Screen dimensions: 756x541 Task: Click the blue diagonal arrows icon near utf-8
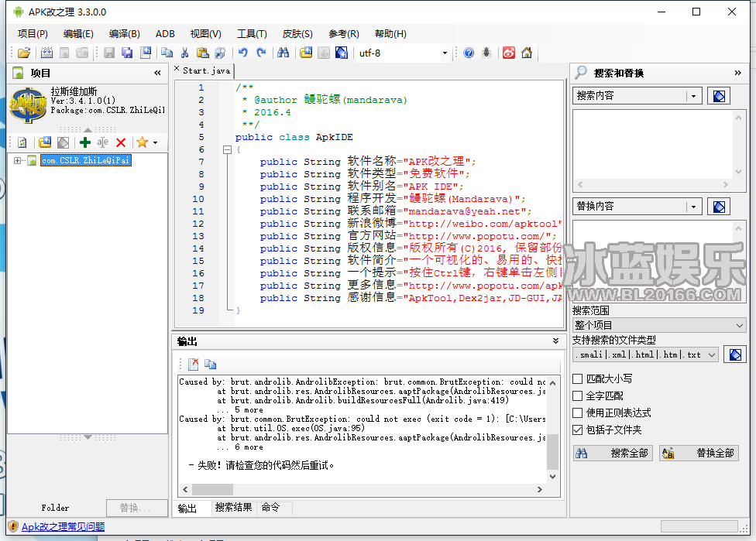pos(342,53)
